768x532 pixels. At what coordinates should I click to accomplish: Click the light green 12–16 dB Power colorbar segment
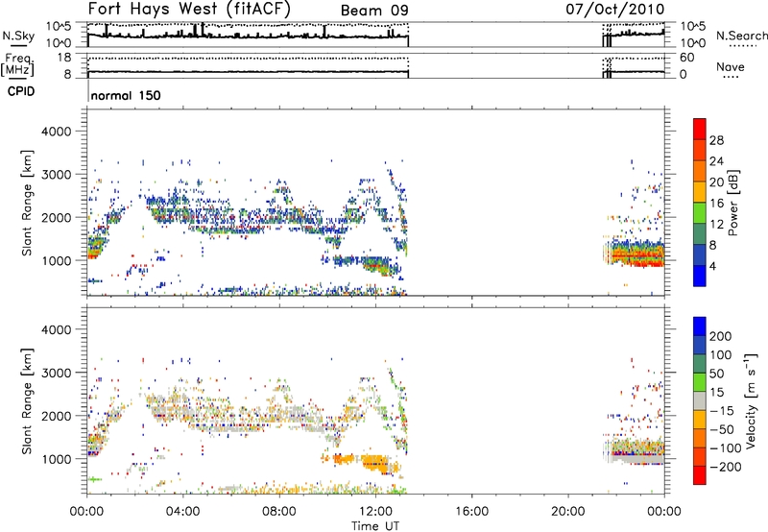pyautogui.click(x=700, y=212)
